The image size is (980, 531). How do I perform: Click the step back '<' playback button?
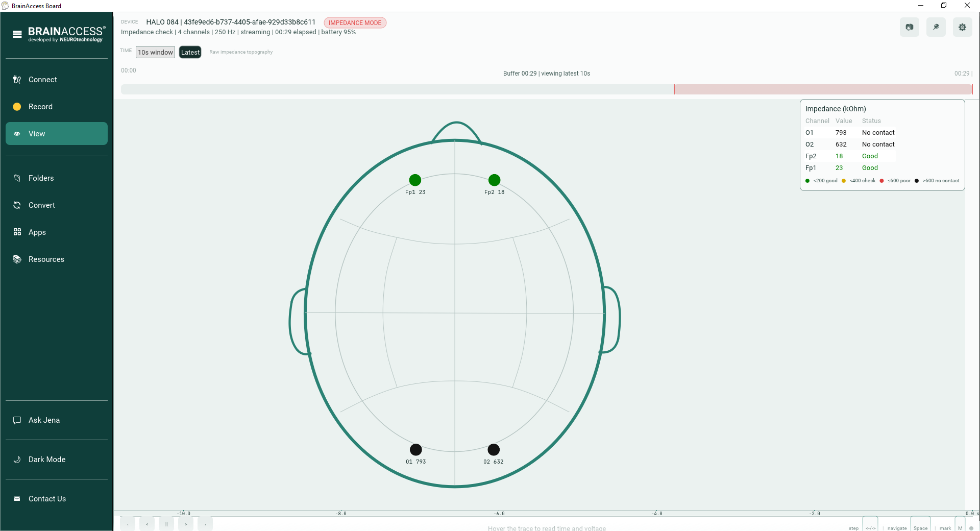[147, 524]
